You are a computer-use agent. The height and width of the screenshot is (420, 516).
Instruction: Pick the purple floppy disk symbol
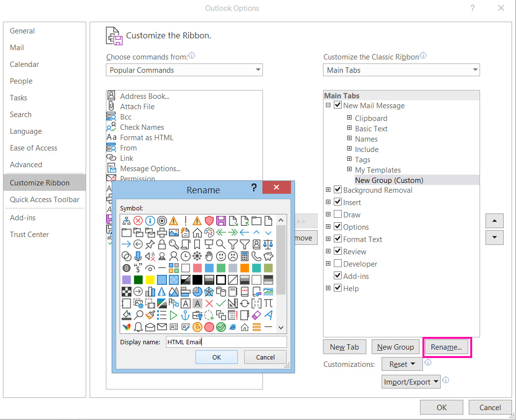pyautogui.click(x=221, y=220)
